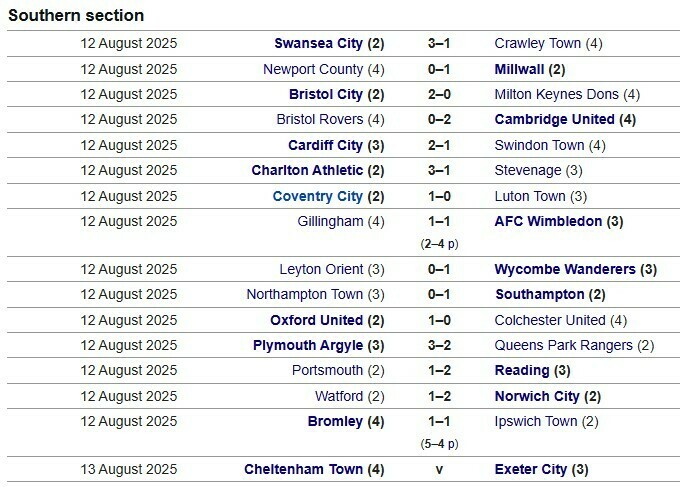Open the Southampton team link
680x487 pixels.
pos(539,294)
